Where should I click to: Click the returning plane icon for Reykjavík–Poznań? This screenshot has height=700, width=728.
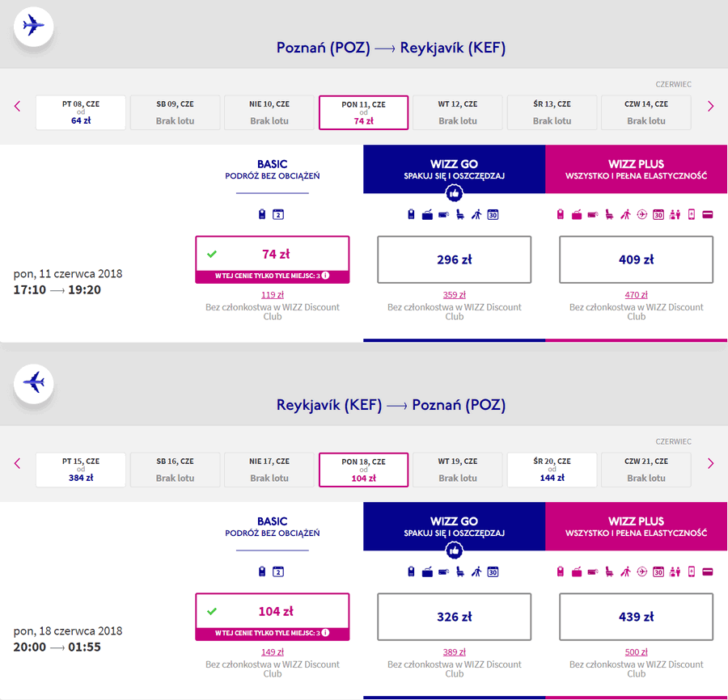click(33, 383)
